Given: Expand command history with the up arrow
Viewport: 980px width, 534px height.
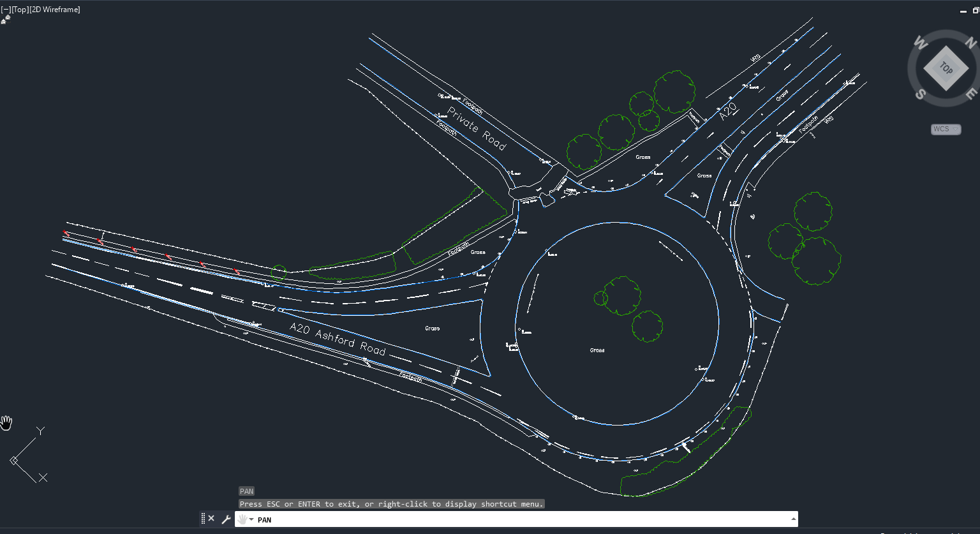Looking at the screenshot, I should tap(793, 519).
